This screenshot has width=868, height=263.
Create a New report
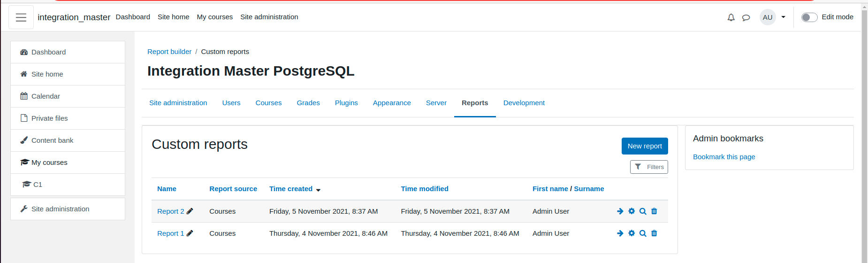(x=645, y=146)
